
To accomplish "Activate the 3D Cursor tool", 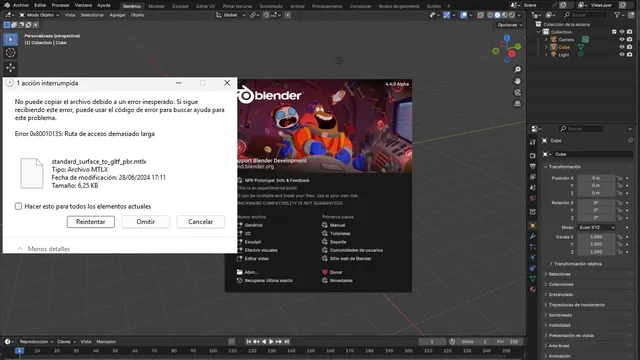I will 11,53.
